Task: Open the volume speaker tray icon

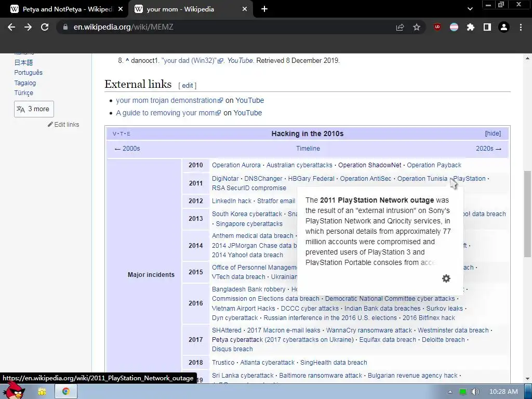Action: click(x=475, y=392)
